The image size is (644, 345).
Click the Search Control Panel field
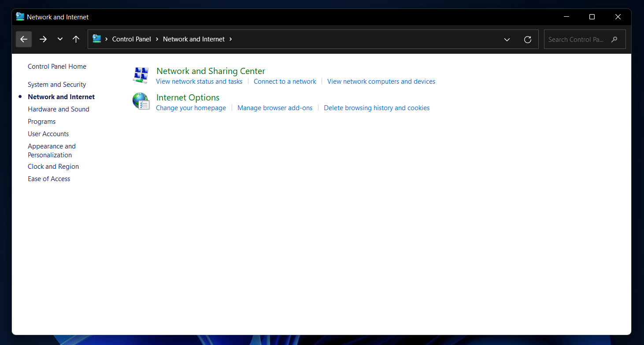[x=576, y=40]
